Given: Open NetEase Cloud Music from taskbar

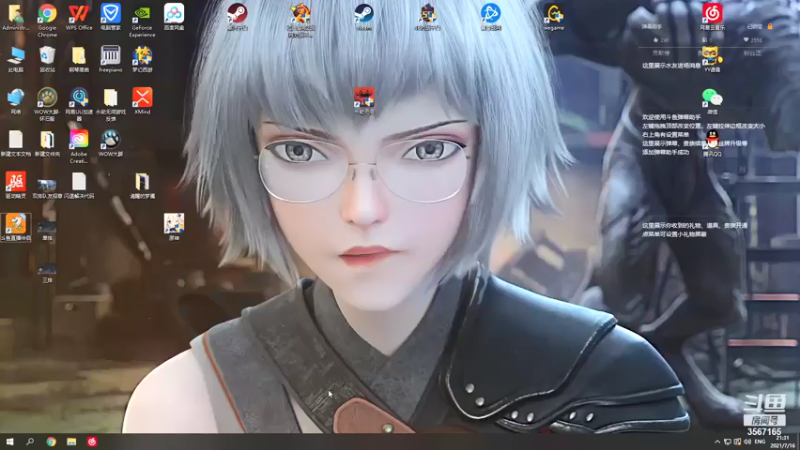Looking at the screenshot, I should pos(92,441).
